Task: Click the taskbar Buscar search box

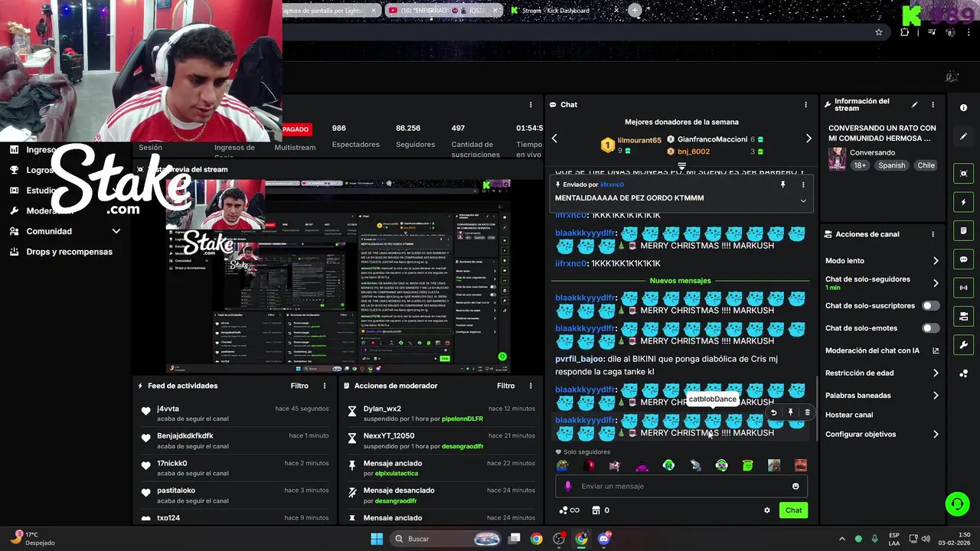Action: pos(446,539)
